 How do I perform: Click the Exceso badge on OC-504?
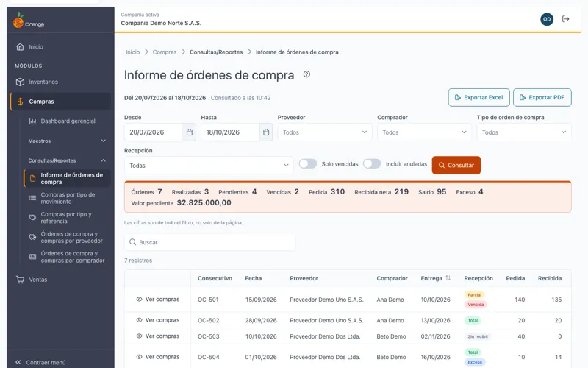tap(474, 362)
